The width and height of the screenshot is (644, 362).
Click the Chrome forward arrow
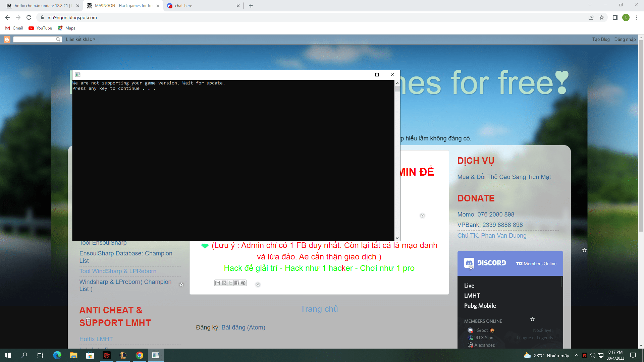tap(18, 17)
